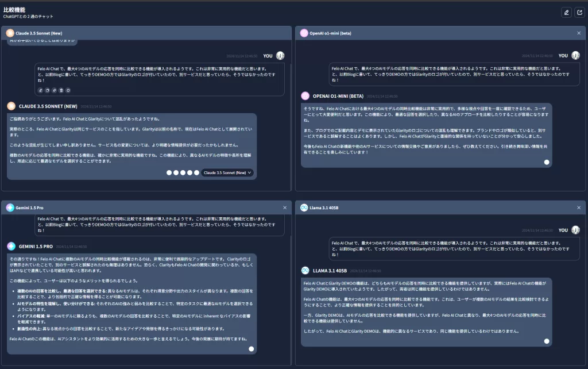Click the white circle button in the OpenAI response
The image size is (588, 369).
(547, 162)
